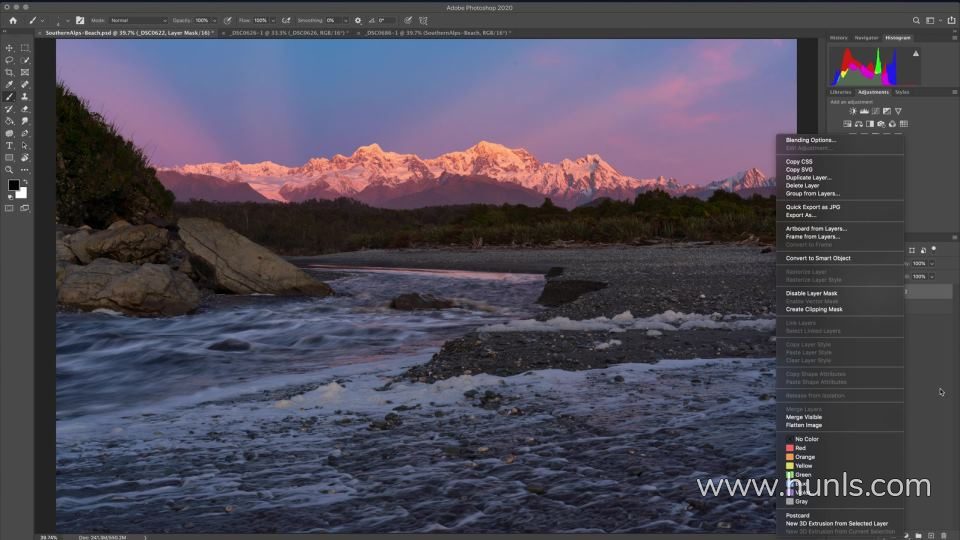Image resolution: width=960 pixels, height=540 pixels.
Task: Choose Create Clipping Mask
Action: [814, 309]
